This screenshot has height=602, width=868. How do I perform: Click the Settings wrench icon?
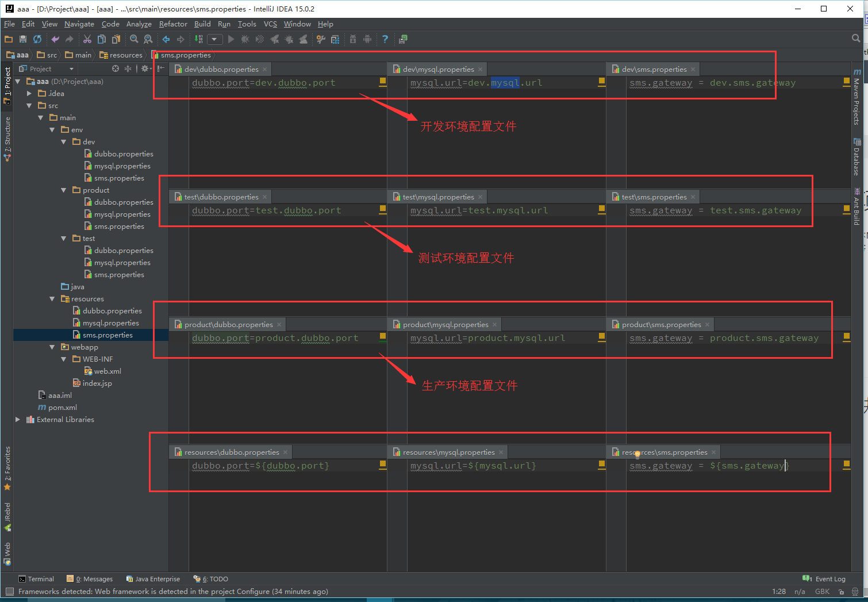pyautogui.click(x=321, y=39)
